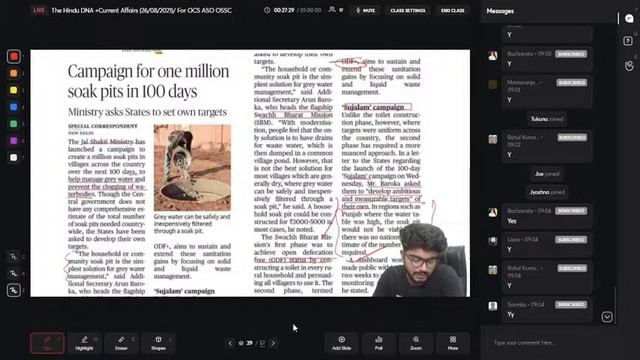This screenshot has width=640, height=360.
Task: Click the 'Yy' chat message
Action: [x=547, y=310]
